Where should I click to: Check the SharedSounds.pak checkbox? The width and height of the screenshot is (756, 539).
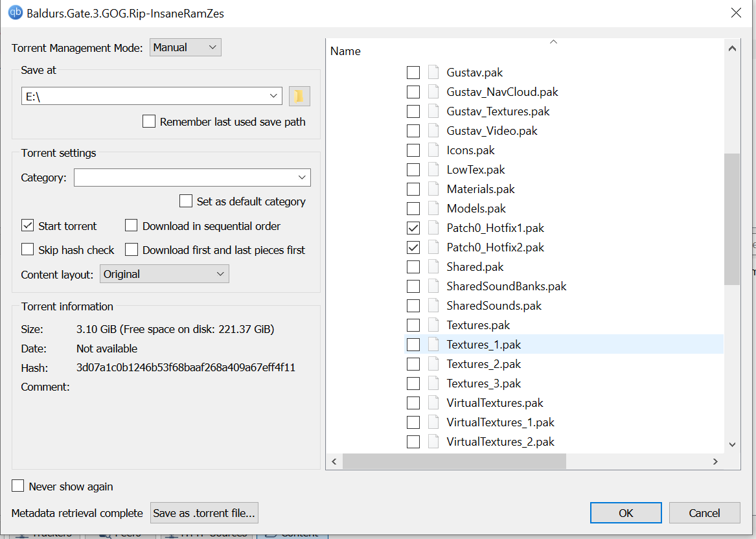point(413,306)
